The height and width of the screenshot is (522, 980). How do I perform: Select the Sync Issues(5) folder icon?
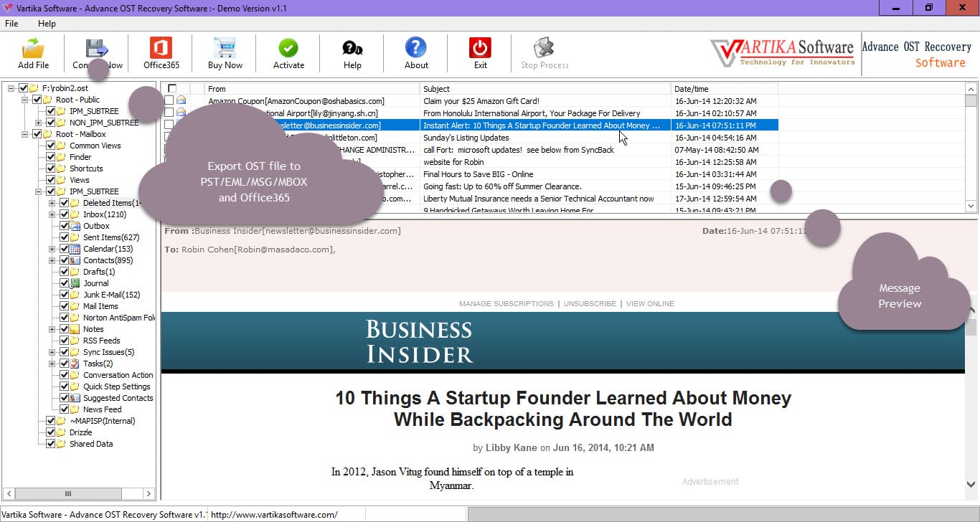(75, 352)
